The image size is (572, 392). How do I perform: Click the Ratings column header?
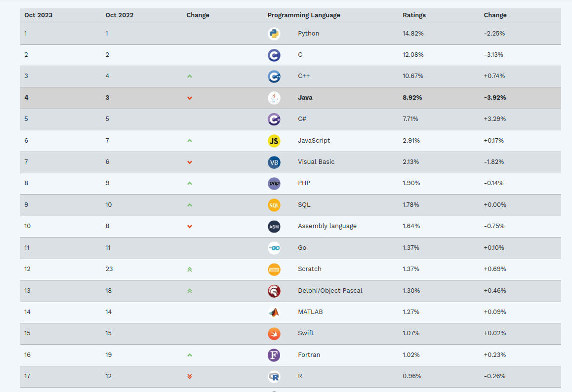[414, 15]
